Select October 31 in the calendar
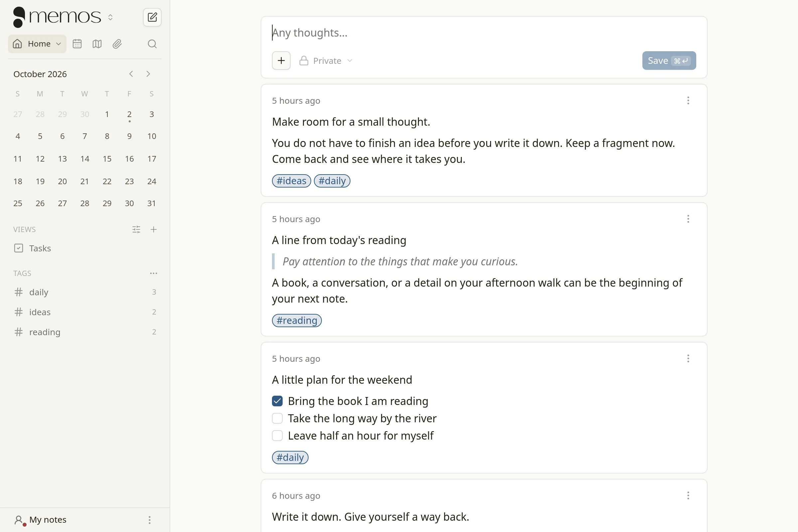 tap(152, 203)
